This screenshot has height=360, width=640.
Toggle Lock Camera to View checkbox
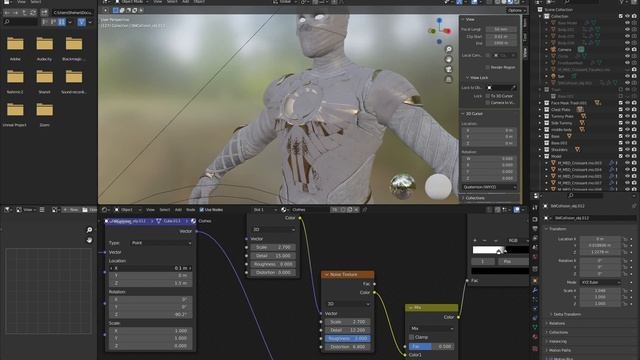[x=487, y=102]
